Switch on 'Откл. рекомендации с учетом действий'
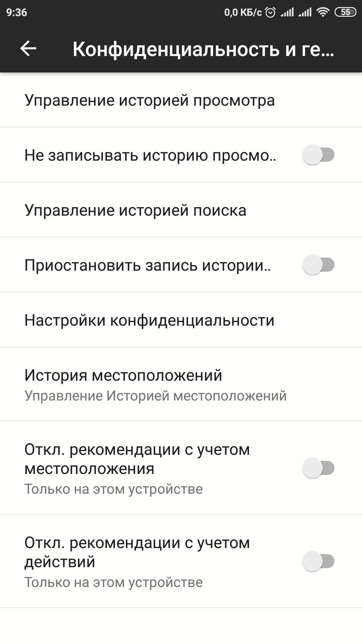This screenshot has height=644, width=362. (318, 561)
